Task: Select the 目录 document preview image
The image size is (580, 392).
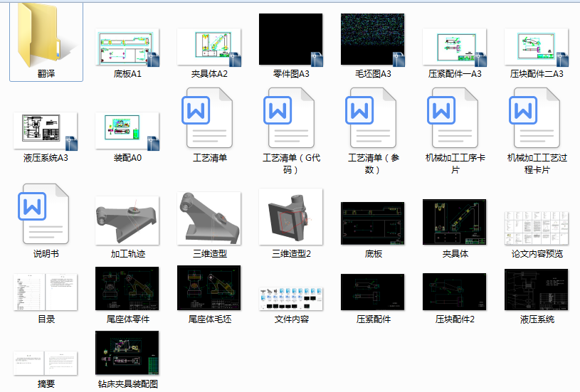Action: 46,292
